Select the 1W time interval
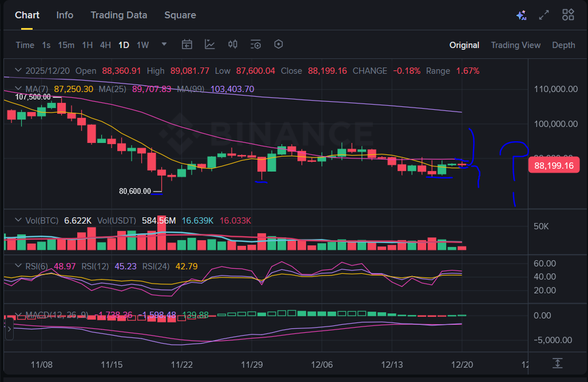Screen dimensions: 588x382 tap(142, 45)
